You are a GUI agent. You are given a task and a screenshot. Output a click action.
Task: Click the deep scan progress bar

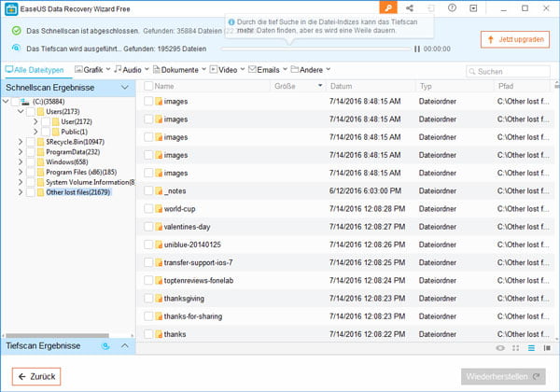(315, 49)
